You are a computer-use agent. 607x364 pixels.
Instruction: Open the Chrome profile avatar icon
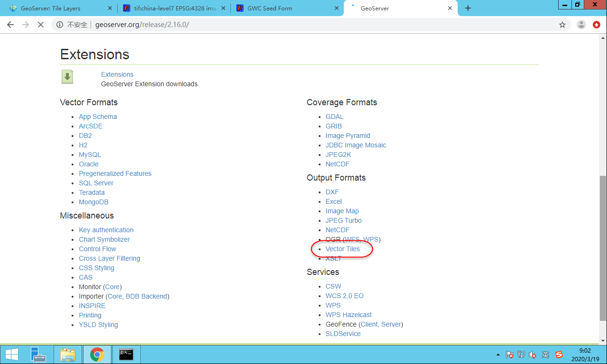click(581, 25)
